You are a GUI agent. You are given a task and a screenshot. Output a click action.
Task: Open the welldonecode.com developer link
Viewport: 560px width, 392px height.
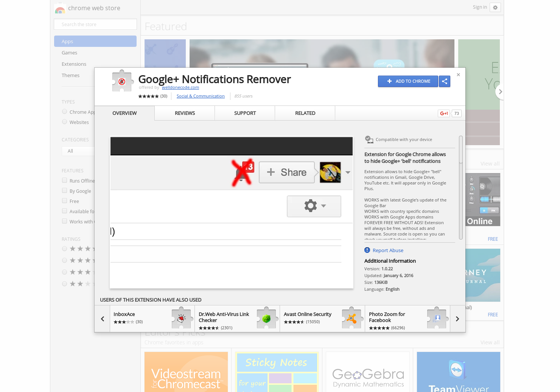(180, 87)
